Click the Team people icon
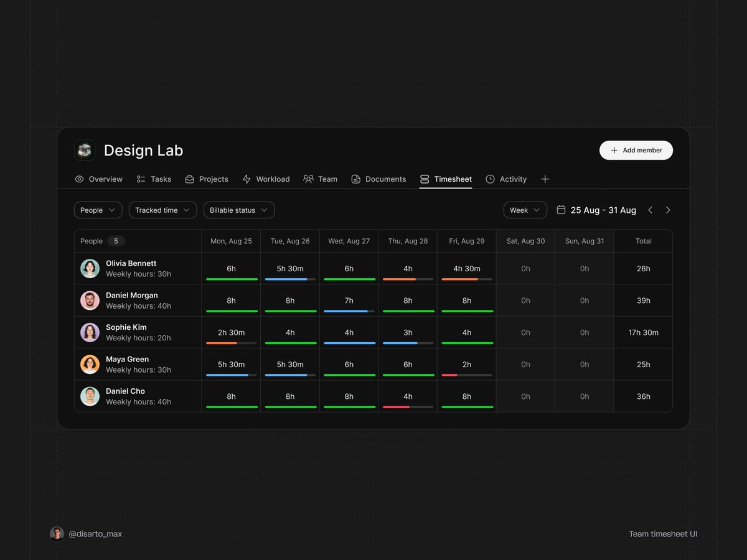This screenshot has width=747, height=560. [309, 179]
